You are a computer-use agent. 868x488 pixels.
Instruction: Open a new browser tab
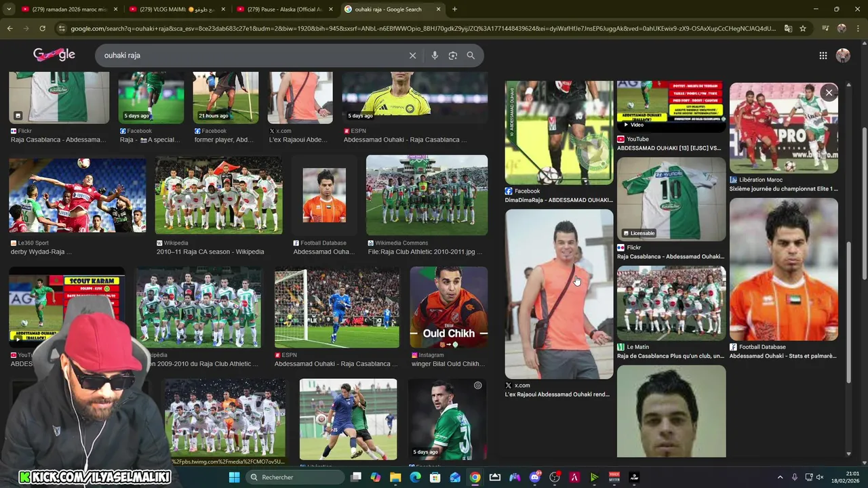click(454, 9)
